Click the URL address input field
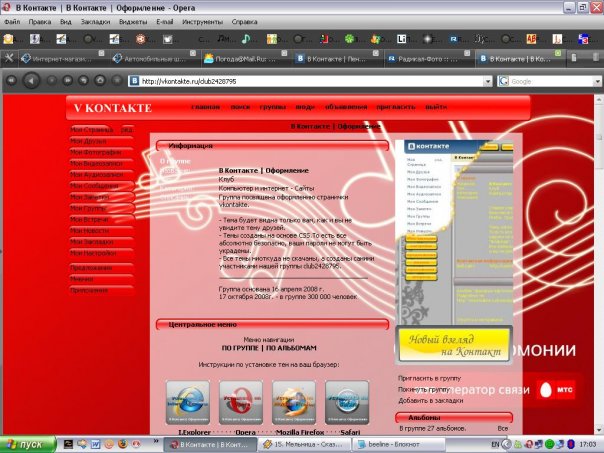604x453 pixels. [311, 81]
